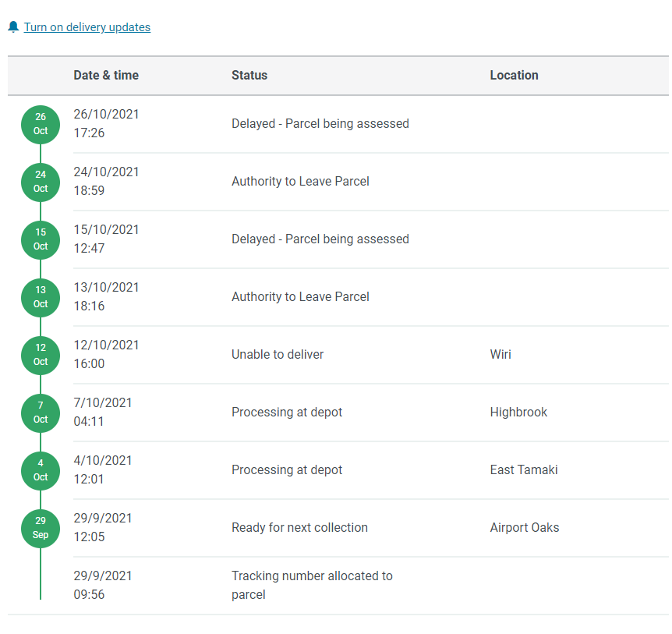Select the 15 Oct timeline marker
This screenshot has height=634, width=672.
pyautogui.click(x=41, y=239)
